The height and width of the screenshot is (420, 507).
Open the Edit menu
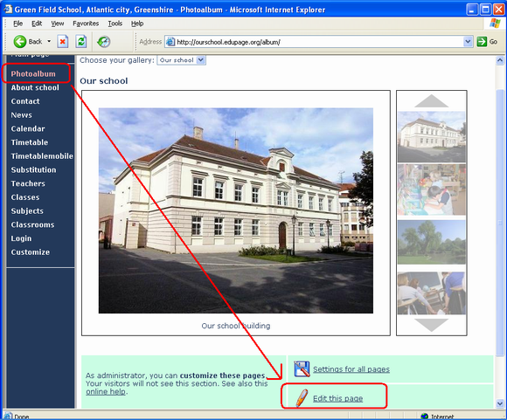click(x=37, y=24)
